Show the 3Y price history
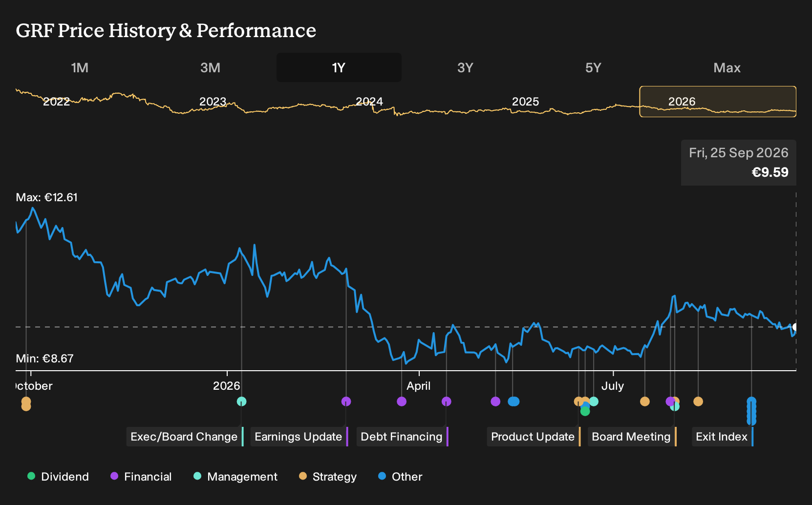Screen dimensions: 812x505 coord(465,67)
